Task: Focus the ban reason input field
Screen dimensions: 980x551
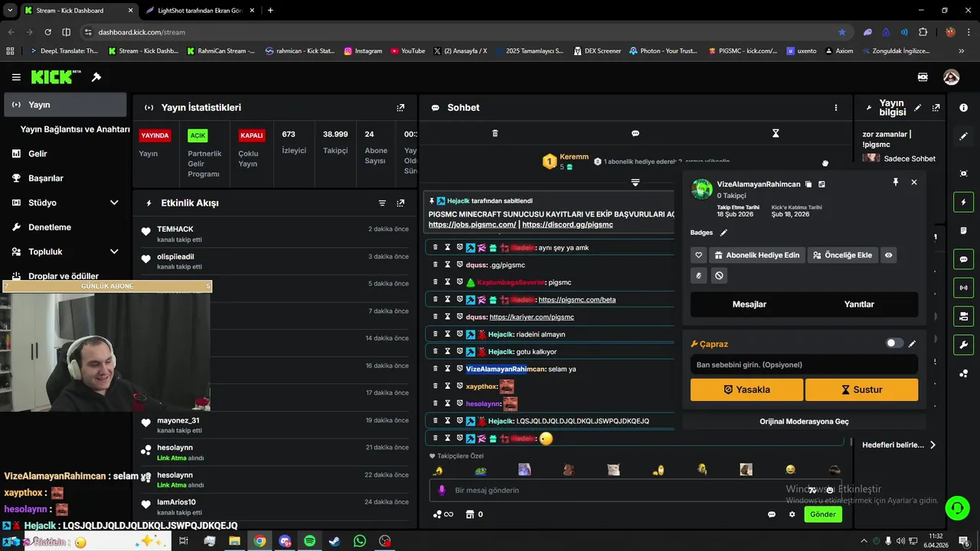Action: [804, 365]
